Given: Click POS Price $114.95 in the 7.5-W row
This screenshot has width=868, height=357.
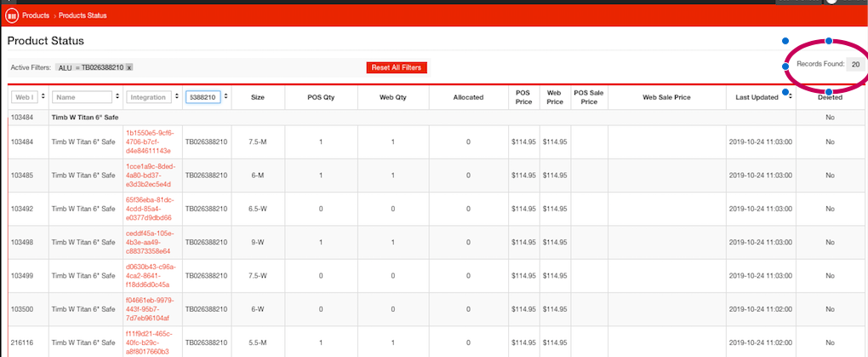Looking at the screenshot, I should [523, 275].
